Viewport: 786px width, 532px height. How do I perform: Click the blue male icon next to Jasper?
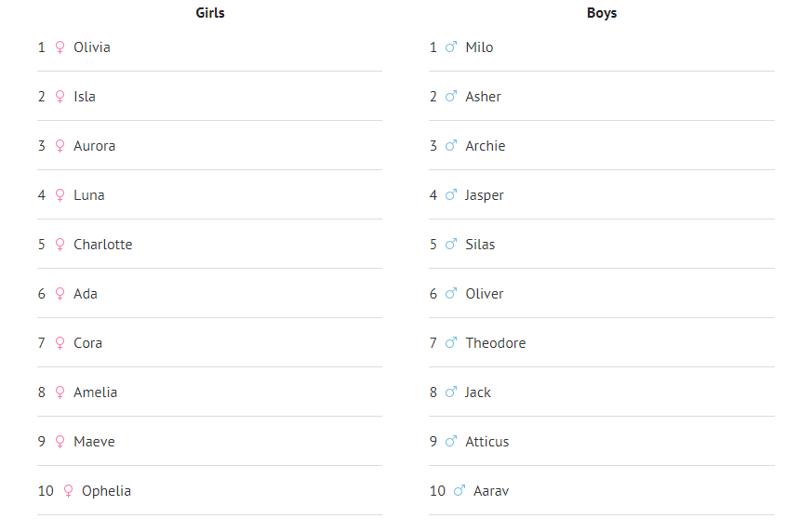click(451, 195)
